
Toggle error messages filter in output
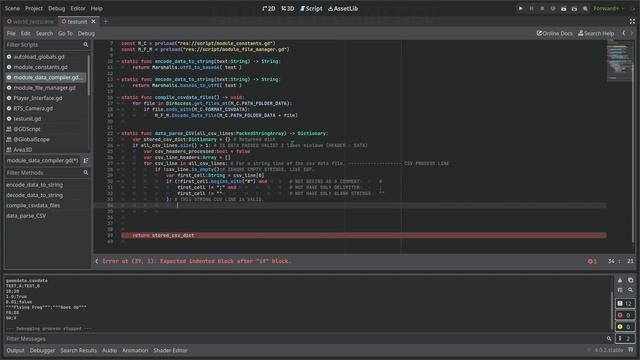click(x=625, y=315)
